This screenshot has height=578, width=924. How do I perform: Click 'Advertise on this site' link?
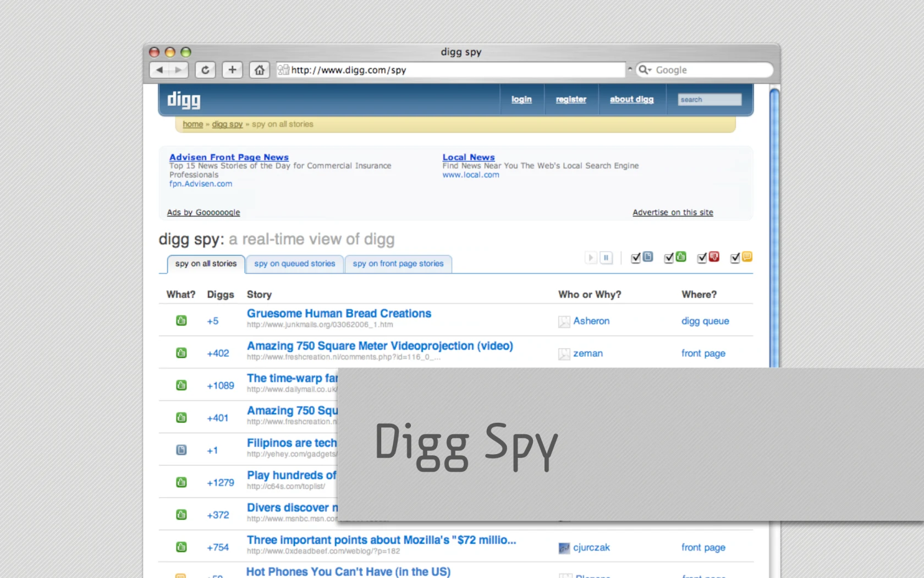pos(673,212)
